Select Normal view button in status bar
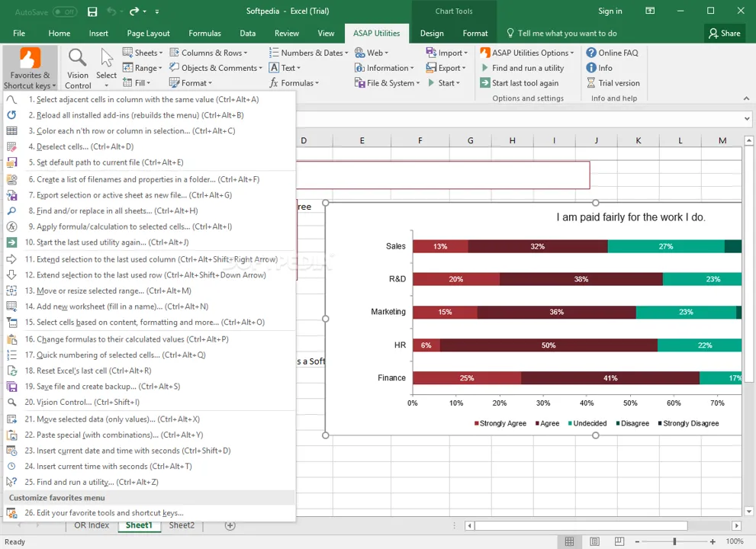The image size is (756, 549). coord(569,541)
